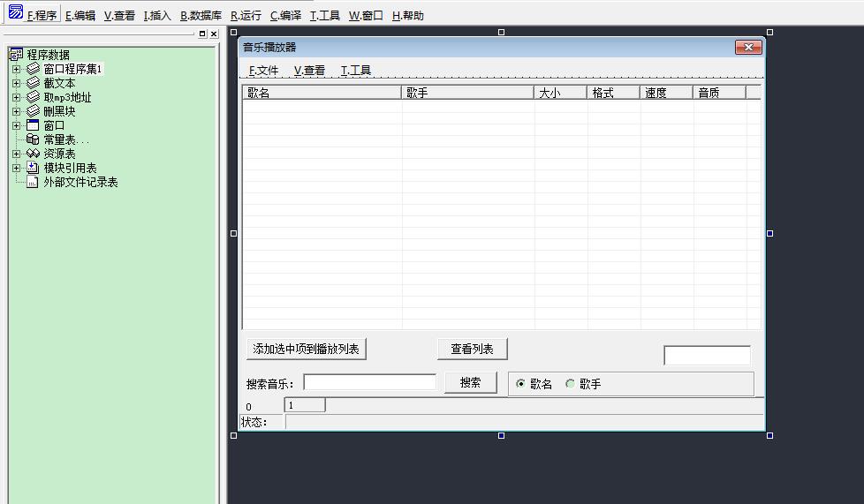Image resolution: width=864 pixels, height=504 pixels.
Task: Click the 资源表 resource icon
Action: [33, 154]
